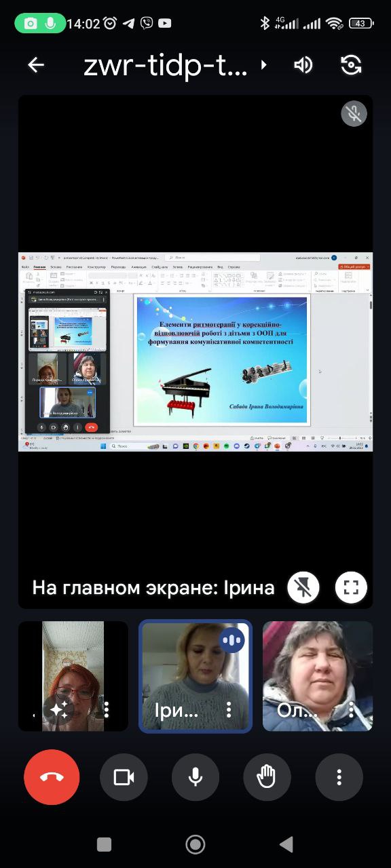The width and height of the screenshot is (391, 868).
Task: Raise your hand in the meeting
Action: coord(267,777)
